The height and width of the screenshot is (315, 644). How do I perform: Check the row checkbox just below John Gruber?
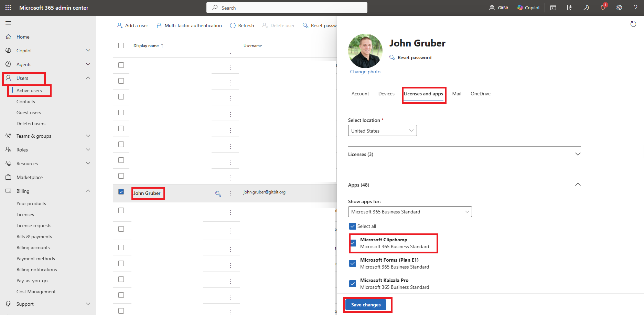coord(121,210)
